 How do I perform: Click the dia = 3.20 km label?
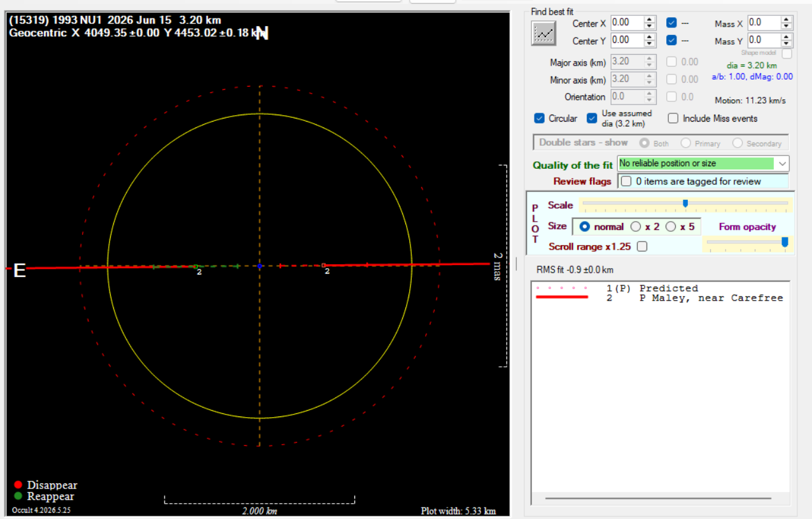click(x=752, y=66)
